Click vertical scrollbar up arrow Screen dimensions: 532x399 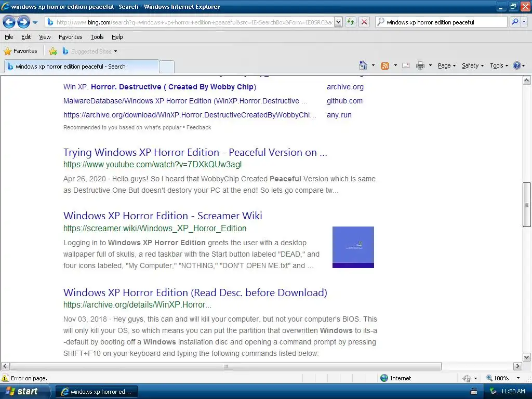(x=527, y=81)
